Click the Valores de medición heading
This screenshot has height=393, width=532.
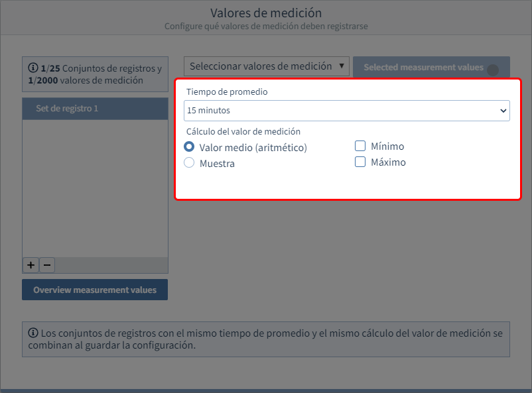(x=266, y=13)
